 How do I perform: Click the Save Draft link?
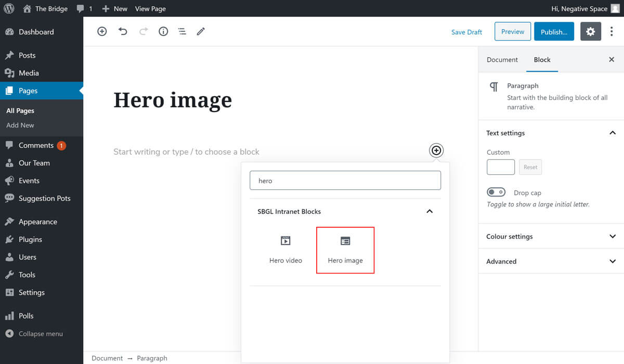(x=466, y=32)
